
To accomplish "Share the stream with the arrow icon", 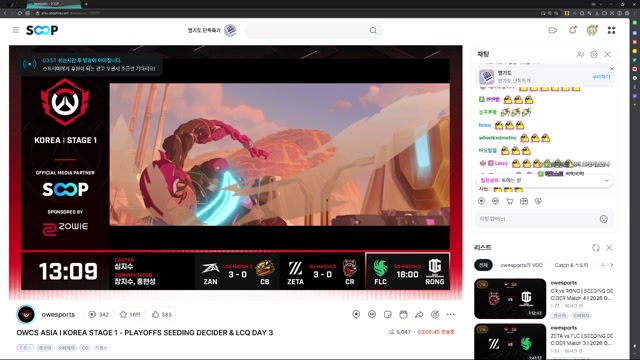I will click(419, 314).
